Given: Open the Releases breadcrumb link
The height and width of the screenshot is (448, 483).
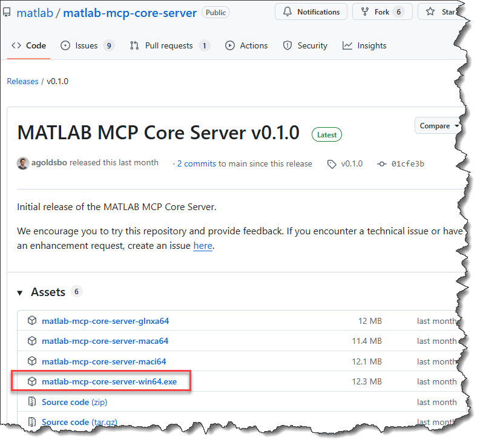Looking at the screenshot, I should click(x=22, y=81).
